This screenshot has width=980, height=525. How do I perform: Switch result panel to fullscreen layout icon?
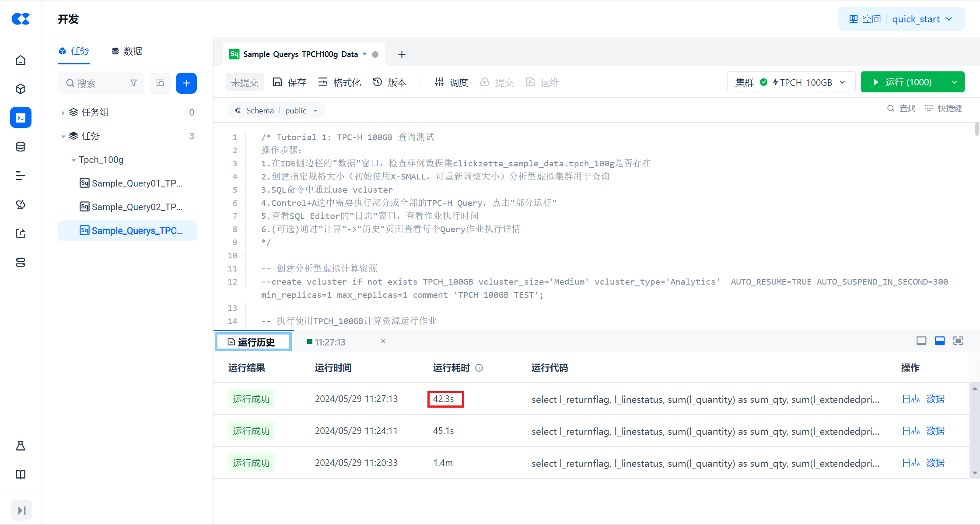[x=958, y=341]
